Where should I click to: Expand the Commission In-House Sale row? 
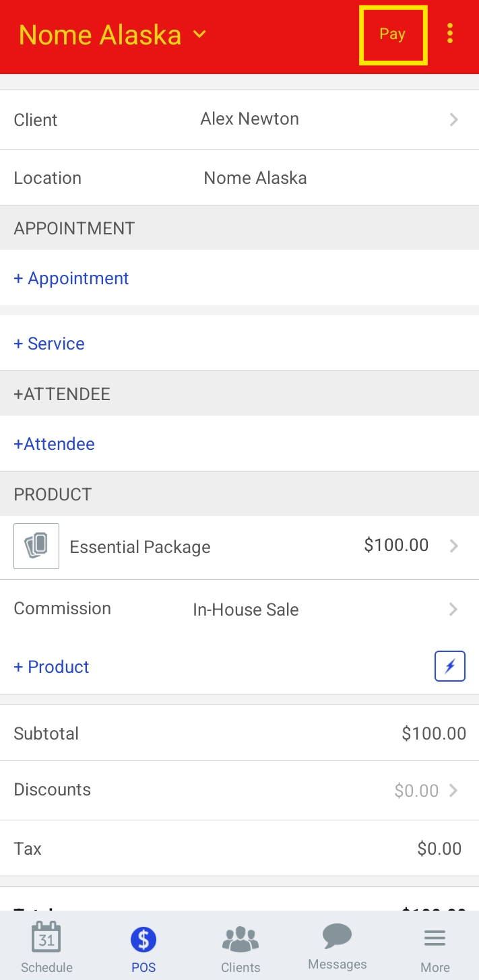(x=453, y=610)
